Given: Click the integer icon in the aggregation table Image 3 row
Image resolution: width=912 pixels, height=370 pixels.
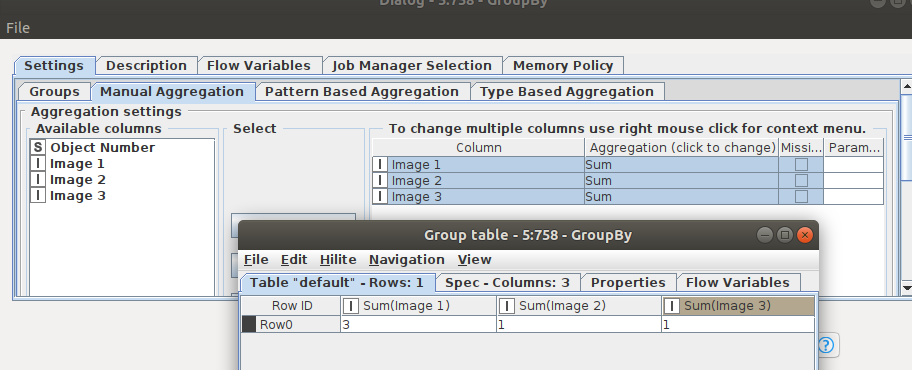Looking at the screenshot, I should coord(380,197).
